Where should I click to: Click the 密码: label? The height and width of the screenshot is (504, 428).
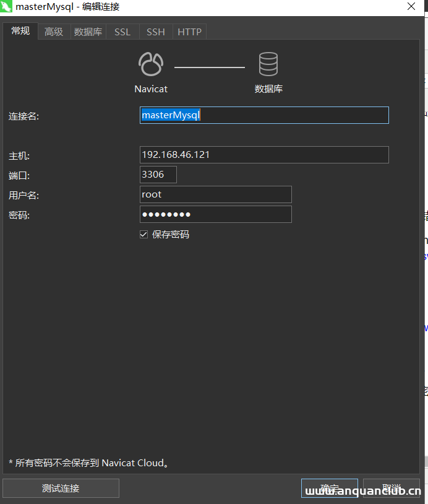click(x=19, y=215)
